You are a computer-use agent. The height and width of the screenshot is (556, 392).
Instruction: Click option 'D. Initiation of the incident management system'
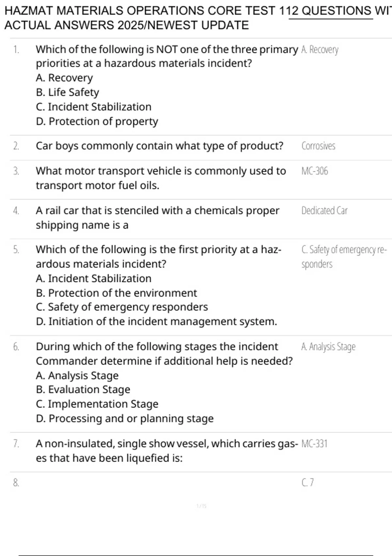tap(156, 321)
